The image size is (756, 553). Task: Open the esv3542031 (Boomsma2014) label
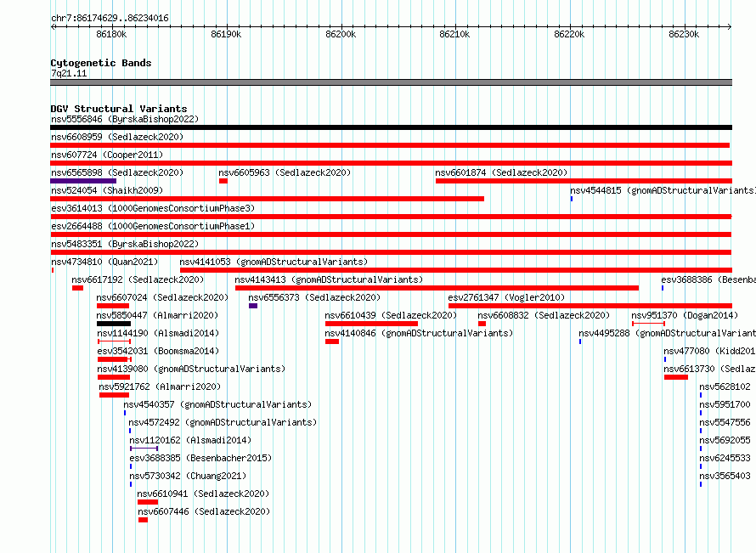coord(158,351)
